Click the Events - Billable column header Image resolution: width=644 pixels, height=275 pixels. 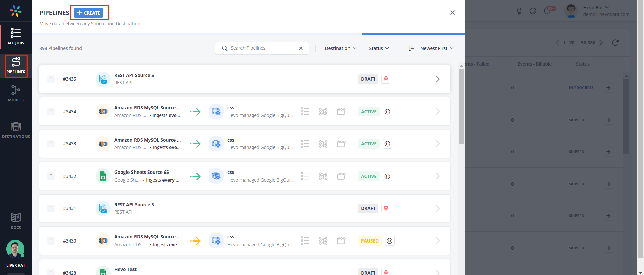pos(534,64)
